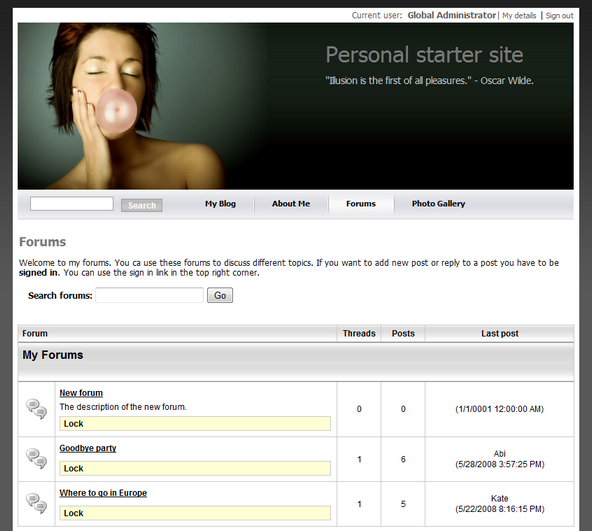
Task: Open the Goodbye party forum link
Action: click(x=88, y=448)
